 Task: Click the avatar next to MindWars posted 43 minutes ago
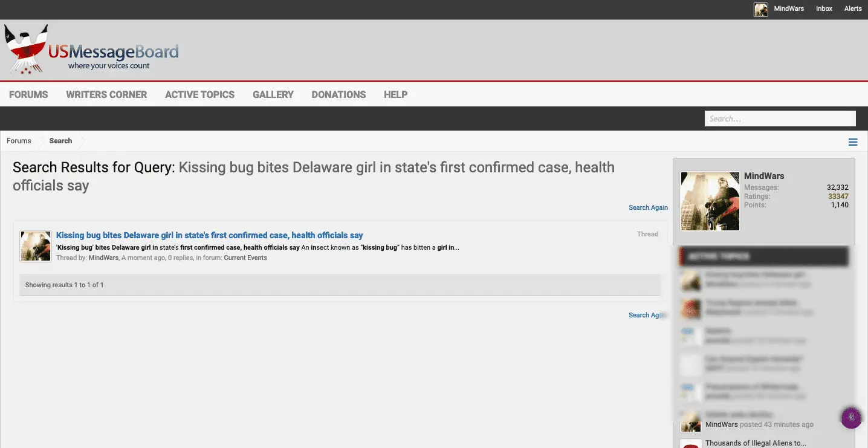point(691,421)
